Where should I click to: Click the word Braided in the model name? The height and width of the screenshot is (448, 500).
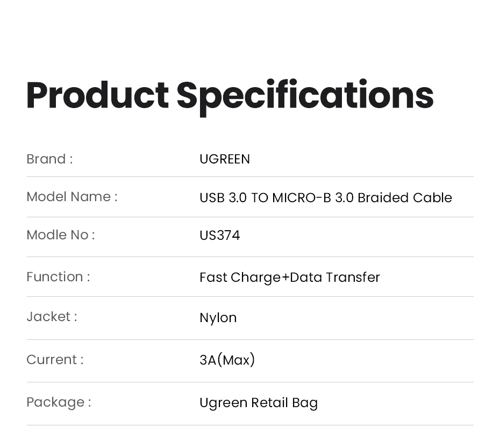click(383, 198)
